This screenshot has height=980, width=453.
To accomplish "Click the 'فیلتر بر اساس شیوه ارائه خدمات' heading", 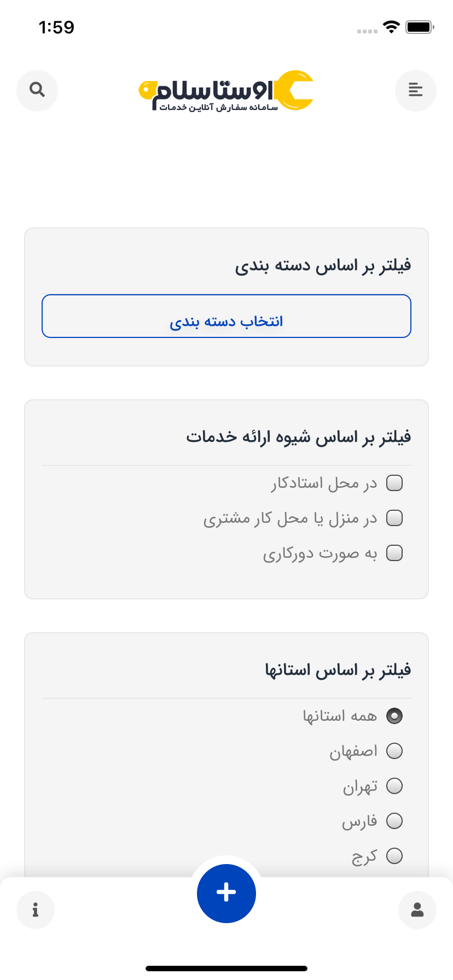I will point(299,437).
